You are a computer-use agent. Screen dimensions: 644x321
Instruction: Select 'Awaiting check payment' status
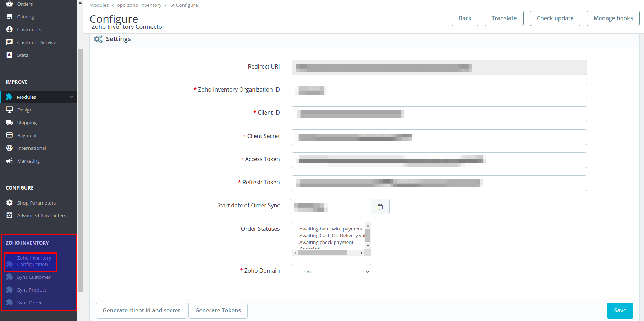click(326, 242)
